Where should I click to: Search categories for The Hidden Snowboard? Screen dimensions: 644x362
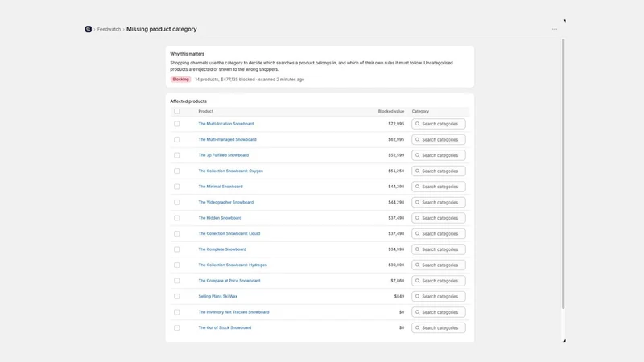click(x=438, y=218)
